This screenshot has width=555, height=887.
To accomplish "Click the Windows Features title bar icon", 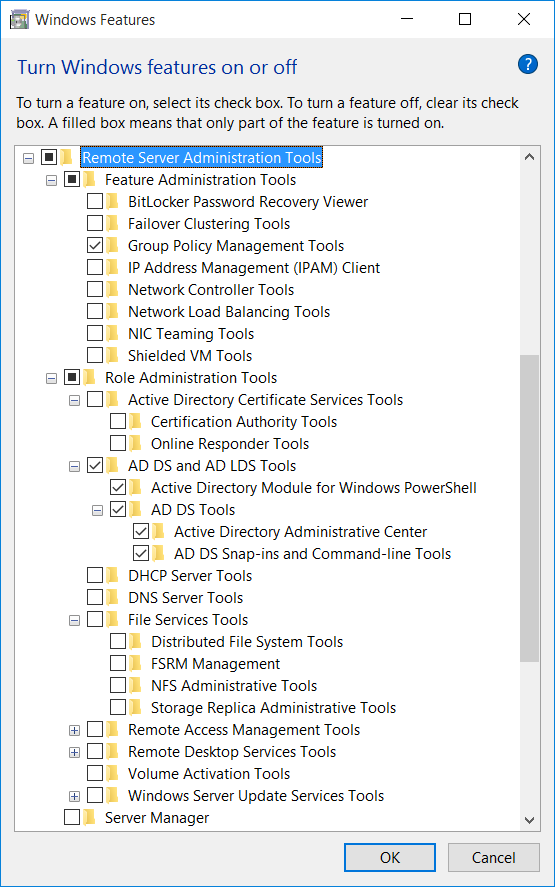I will [x=19, y=20].
